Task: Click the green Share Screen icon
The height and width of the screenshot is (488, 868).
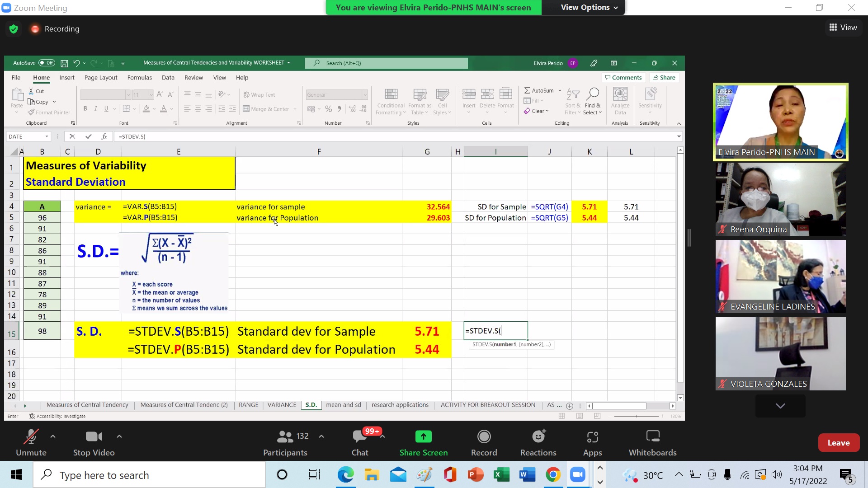Action: 423,436
